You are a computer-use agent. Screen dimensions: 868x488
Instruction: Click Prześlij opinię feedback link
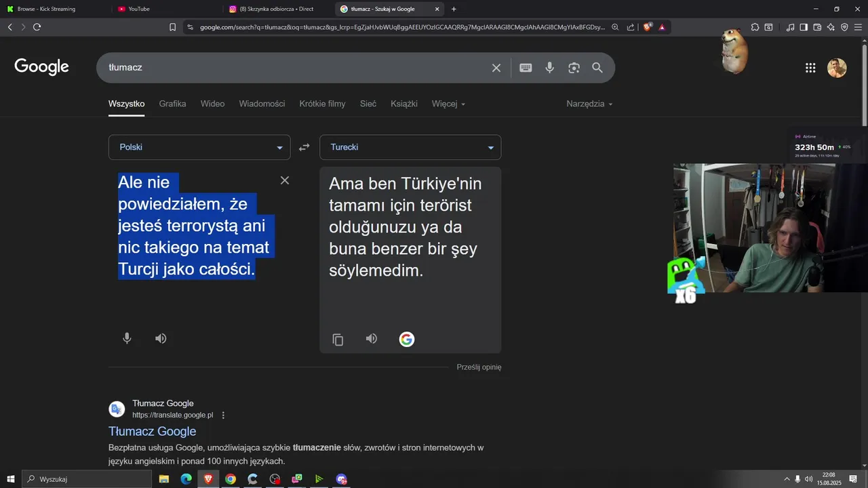tap(479, 367)
